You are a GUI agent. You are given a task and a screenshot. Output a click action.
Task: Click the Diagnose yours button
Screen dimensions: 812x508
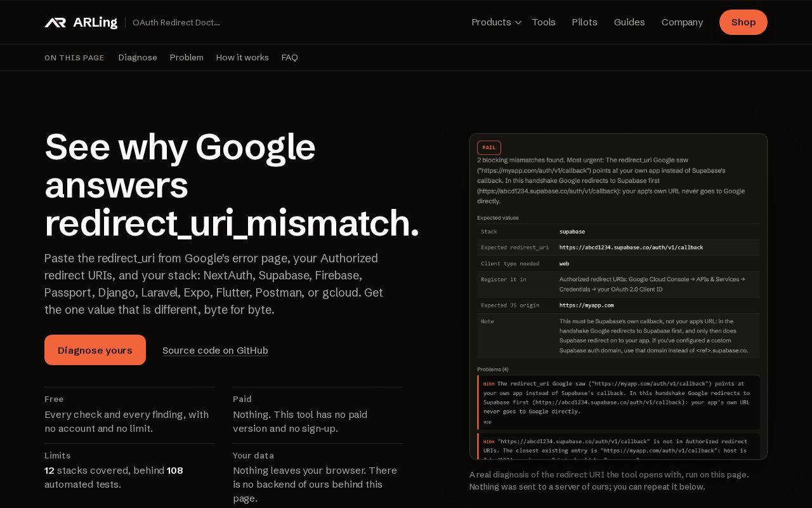(x=95, y=350)
